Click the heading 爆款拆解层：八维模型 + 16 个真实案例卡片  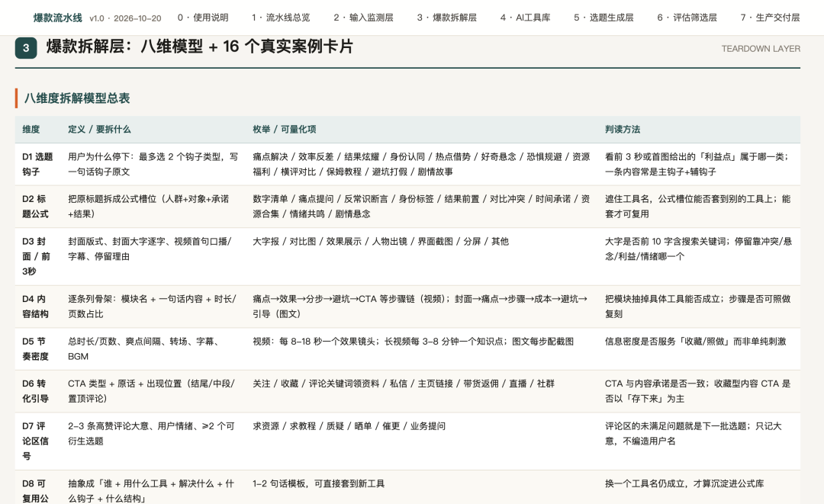coord(200,47)
